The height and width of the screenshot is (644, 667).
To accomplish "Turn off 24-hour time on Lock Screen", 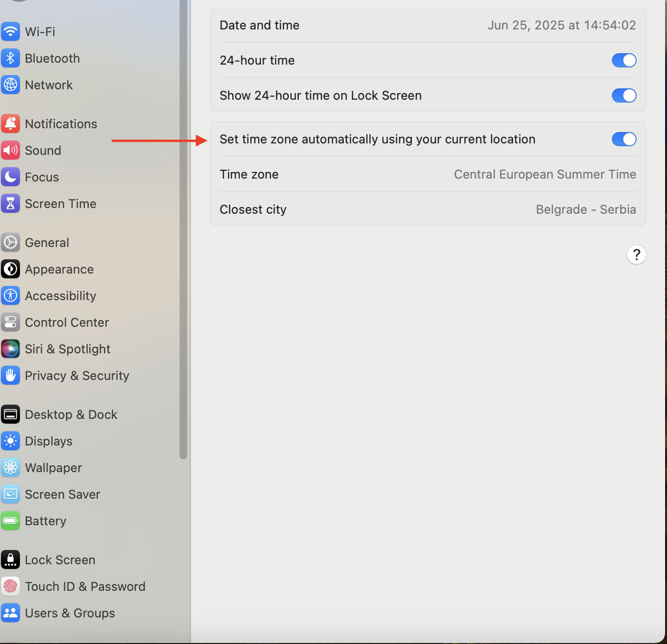I will pyautogui.click(x=624, y=95).
